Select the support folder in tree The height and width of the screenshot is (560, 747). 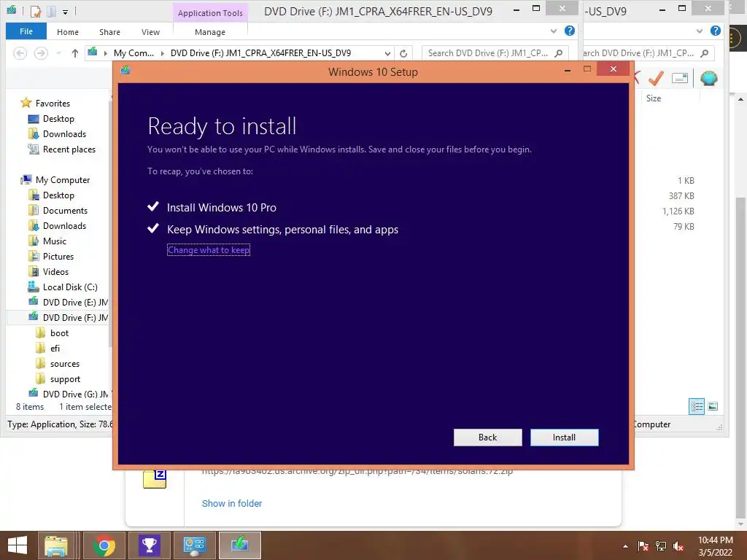click(x=58, y=379)
